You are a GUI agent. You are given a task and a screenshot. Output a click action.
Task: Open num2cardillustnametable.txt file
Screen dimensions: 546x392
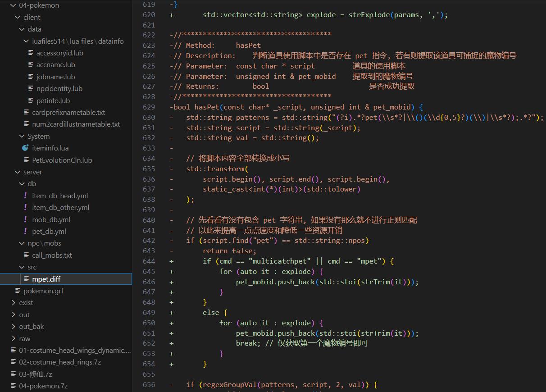coord(76,124)
